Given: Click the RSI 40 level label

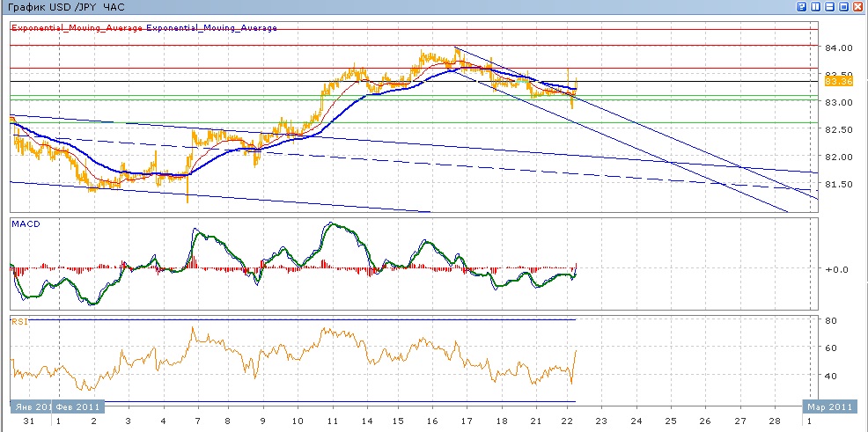Looking at the screenshot, I should point(830,377).
